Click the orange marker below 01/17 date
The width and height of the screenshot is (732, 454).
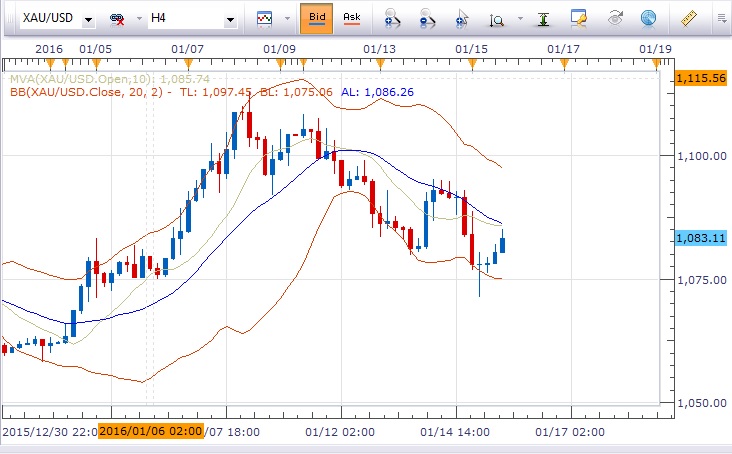click(564, 64)
